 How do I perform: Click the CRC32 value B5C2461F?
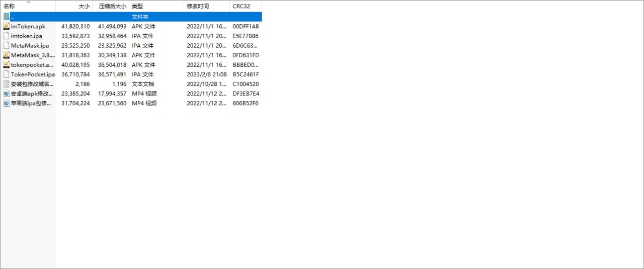click(x=246, y=74)
